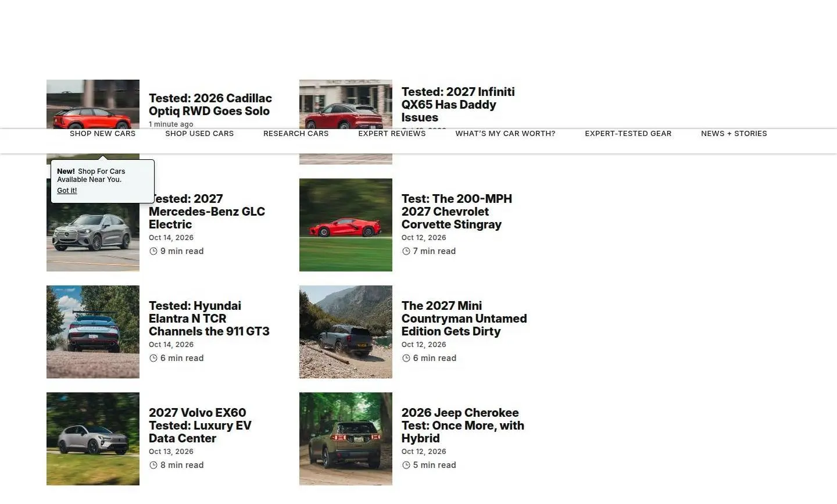The height and width of the screenshot is (504, 837).
Task: Click the Volvo EX60 thumbnail image
Action: click(93, 439)
